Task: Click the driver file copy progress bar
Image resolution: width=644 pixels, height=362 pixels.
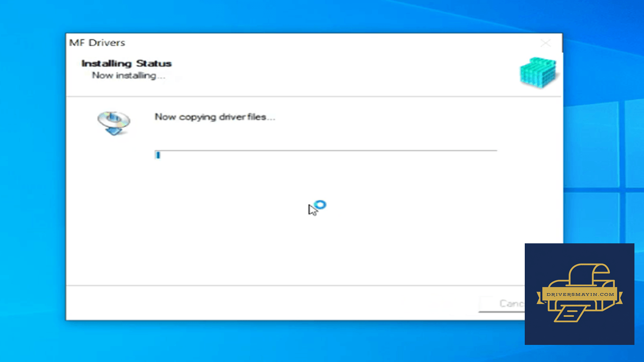Action: pyautogui.click(x=326, y=155)
